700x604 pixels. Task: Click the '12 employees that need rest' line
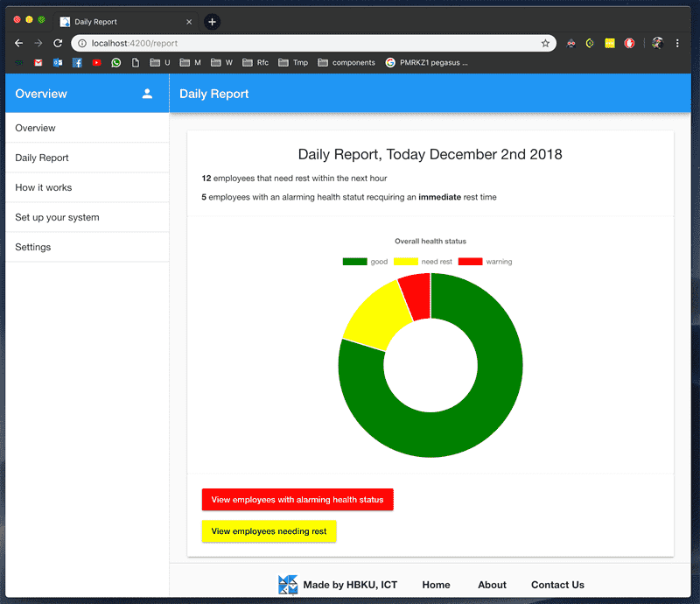tap(294, 179)
